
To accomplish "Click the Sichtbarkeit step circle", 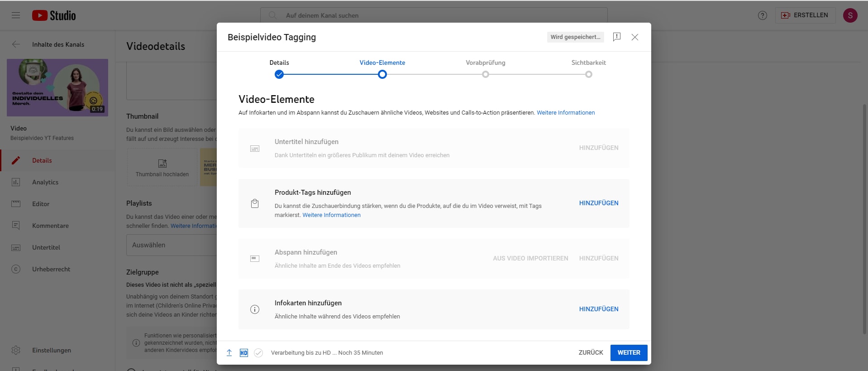I will [x=589, y=74].
